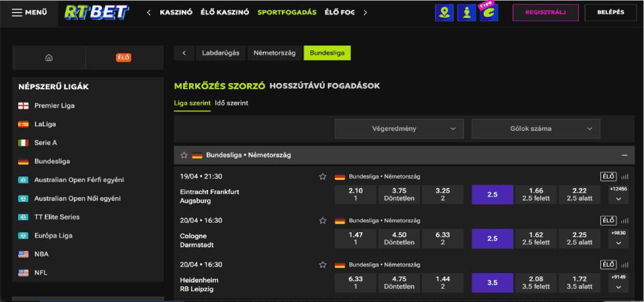This screenshot has height=302, width=644.
Task: Open live badge for Cologne match
Action: (608, 220)
